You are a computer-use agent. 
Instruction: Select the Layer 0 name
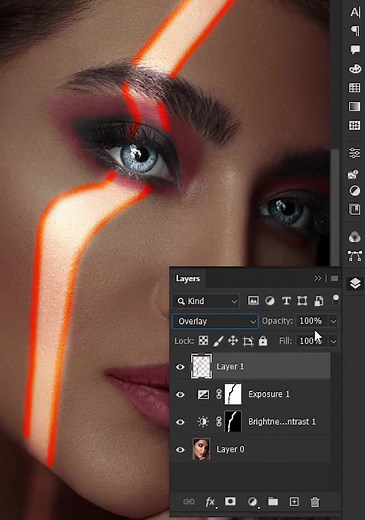[x=230, y=449]
